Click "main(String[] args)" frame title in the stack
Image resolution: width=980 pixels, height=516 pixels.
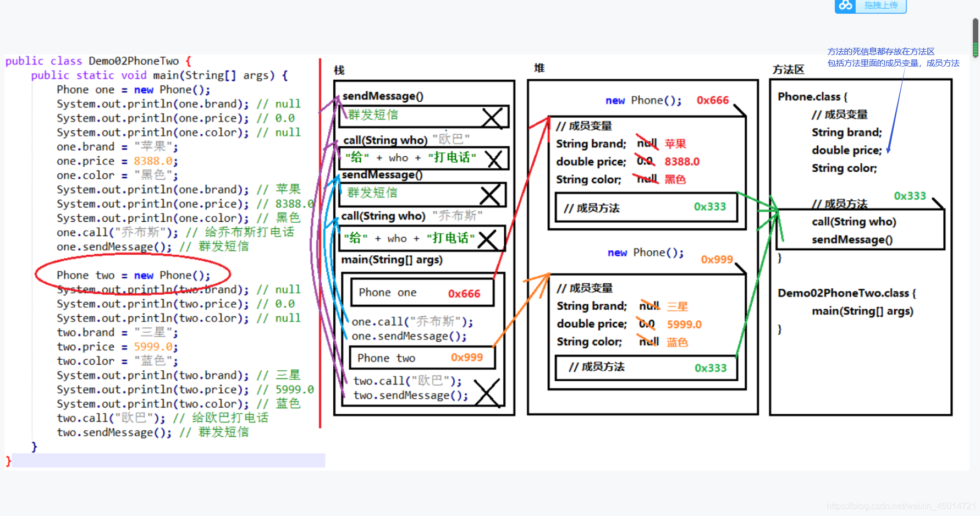pos(392,260)
